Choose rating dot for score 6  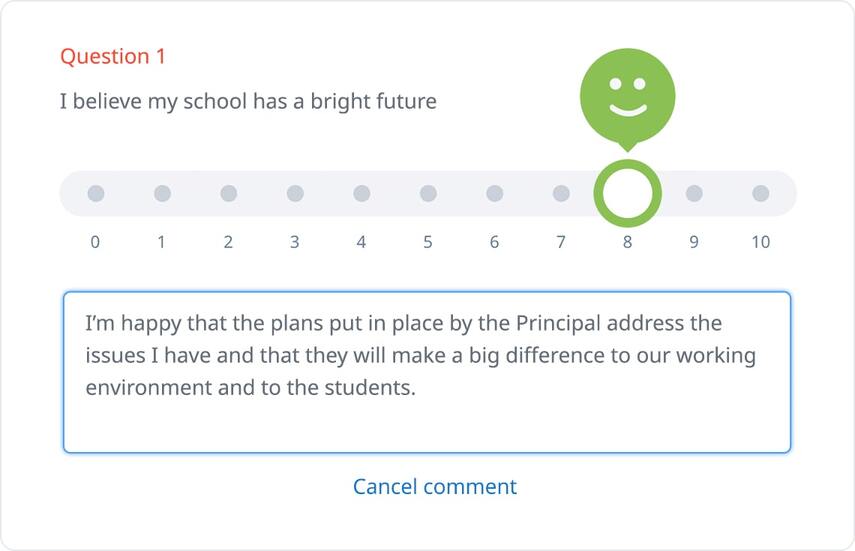point(495,194)
